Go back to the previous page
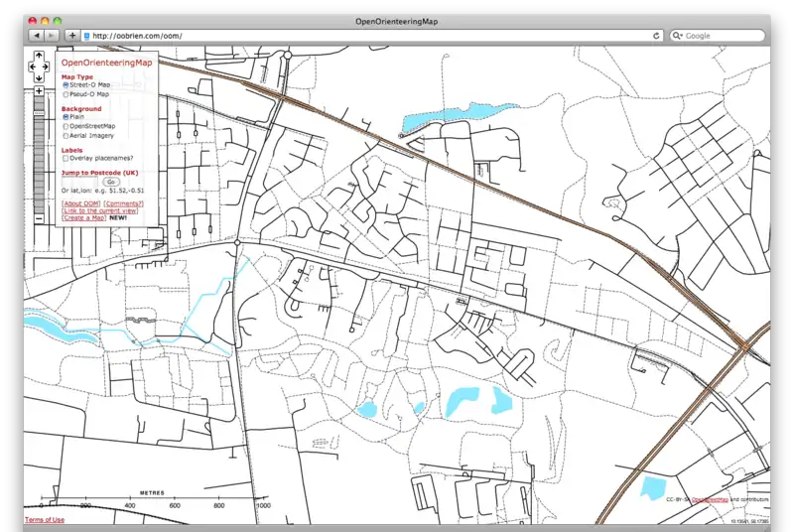This screenshot has width=794, height=532. pyautogui.click(x=36, y=35)
